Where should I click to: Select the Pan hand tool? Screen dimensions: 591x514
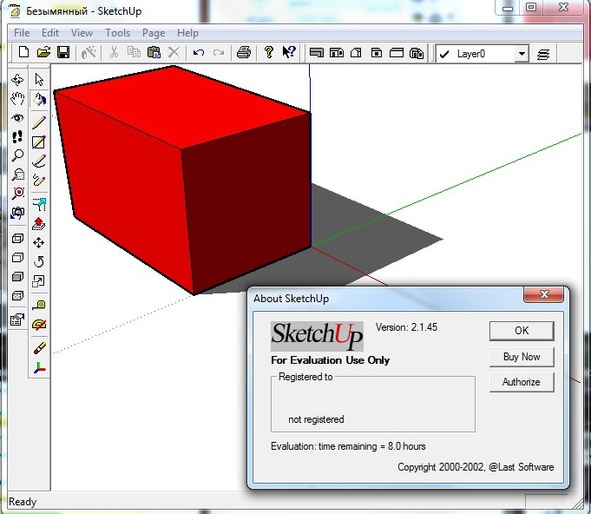coord(17,99)
